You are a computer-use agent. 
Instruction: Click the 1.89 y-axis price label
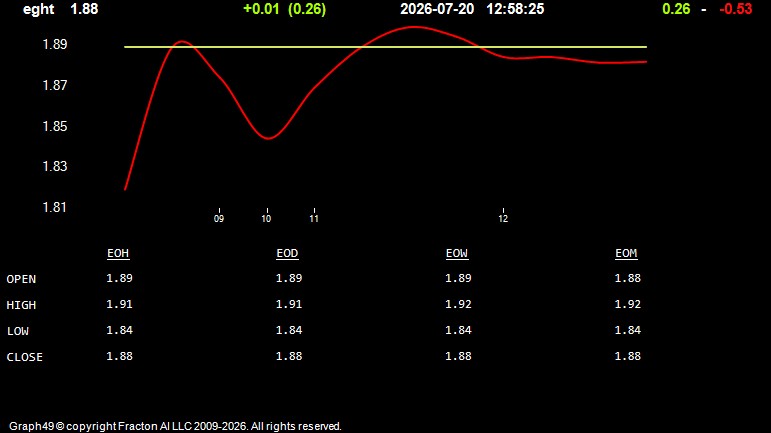click(x=55, y=44)
